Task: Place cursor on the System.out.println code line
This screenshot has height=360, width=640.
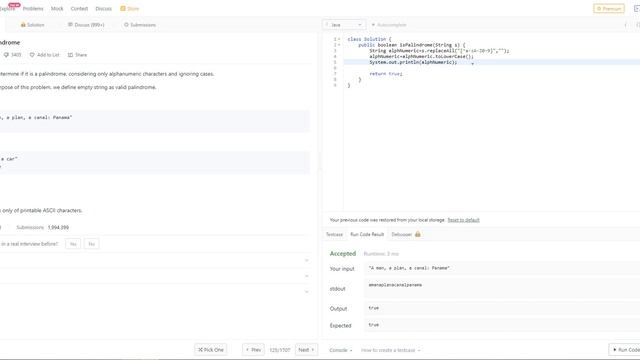Action: (x=413, y=62)
